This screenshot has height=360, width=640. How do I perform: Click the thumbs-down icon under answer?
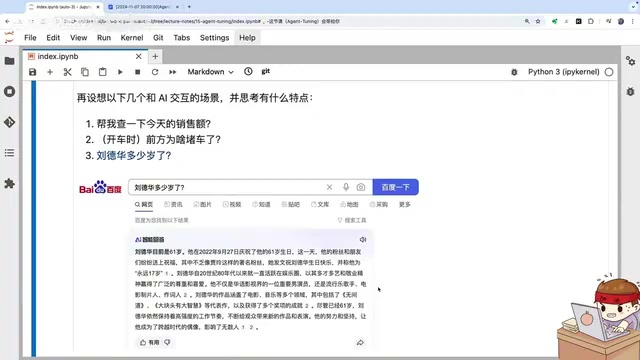click(x=167, y=342)
